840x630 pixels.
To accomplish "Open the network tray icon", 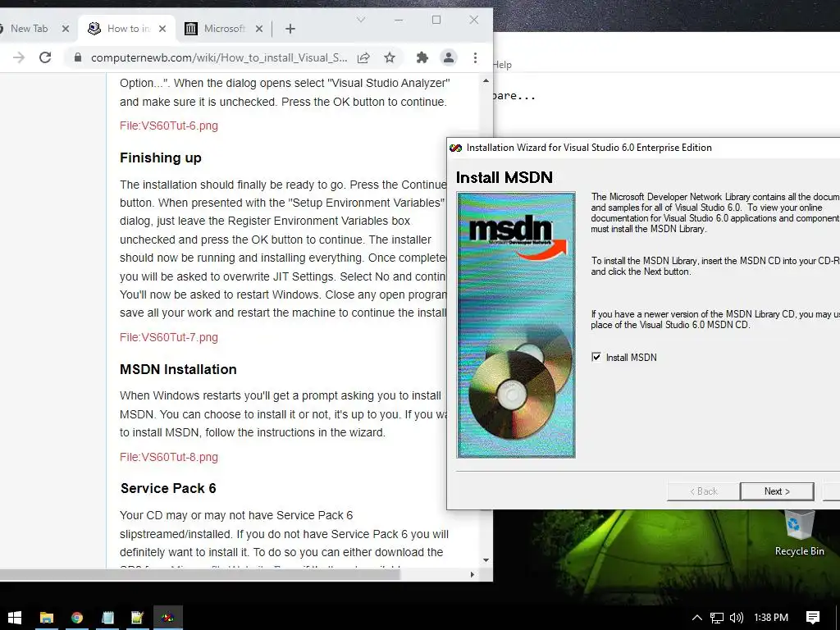I will (717, 618).
